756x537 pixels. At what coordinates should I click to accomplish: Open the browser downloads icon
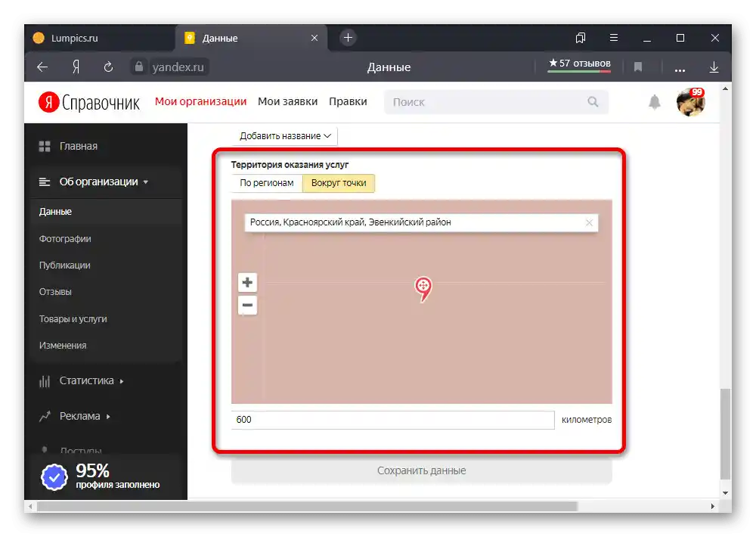coord(714,67)
